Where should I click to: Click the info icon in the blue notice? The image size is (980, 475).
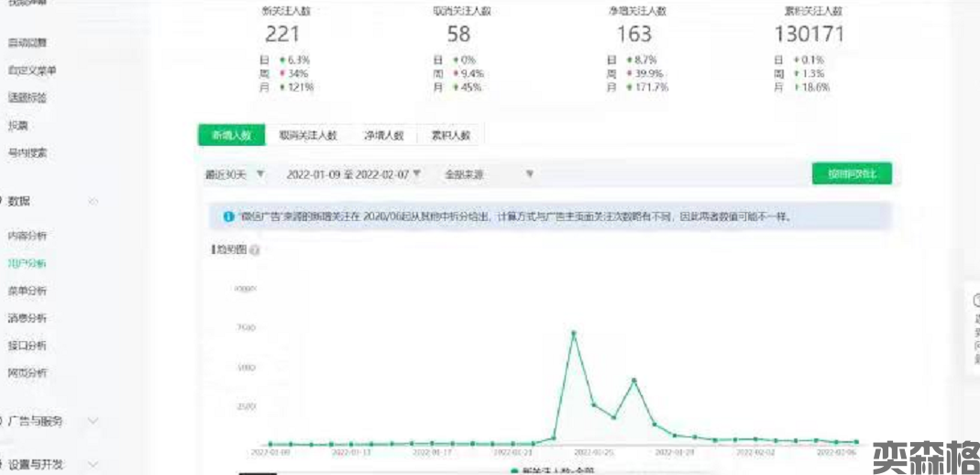click(228, 217)
